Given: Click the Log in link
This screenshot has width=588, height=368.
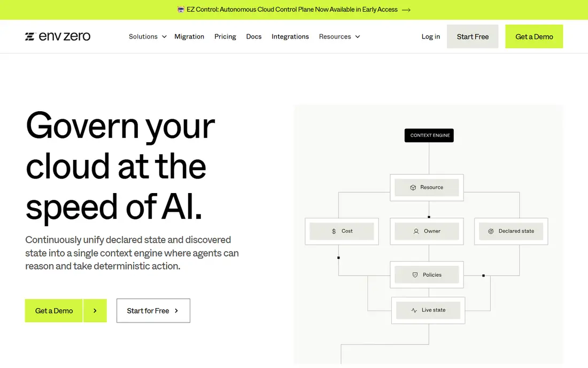Looking at the screenshot, I should [x=430, y=36].
